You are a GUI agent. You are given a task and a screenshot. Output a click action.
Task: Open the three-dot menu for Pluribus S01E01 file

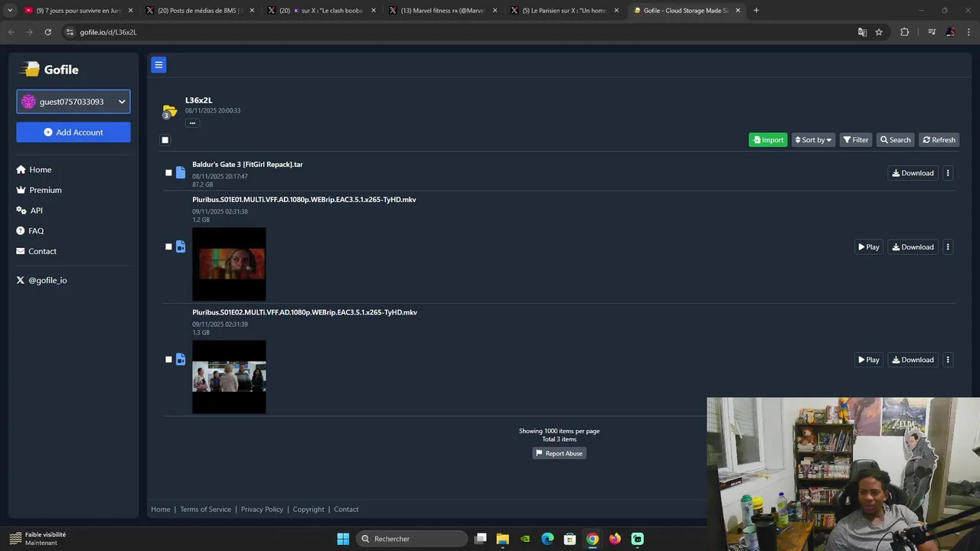[x=948, y=247]
